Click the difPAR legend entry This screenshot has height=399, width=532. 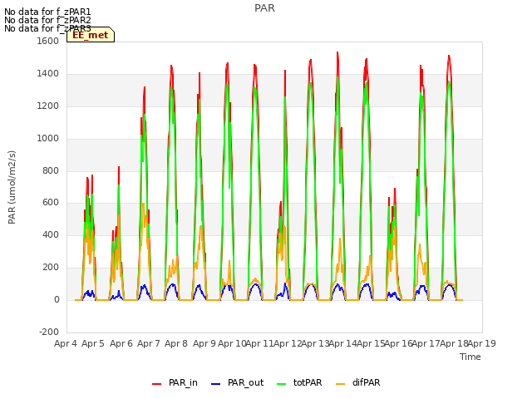point(357,382)
